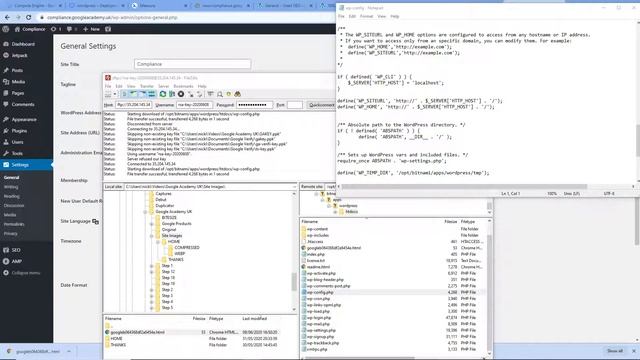The height and width of the screenshot is (360, 640).
Task: Select THANKS folder in local tree
Action: tap(176, 260)
